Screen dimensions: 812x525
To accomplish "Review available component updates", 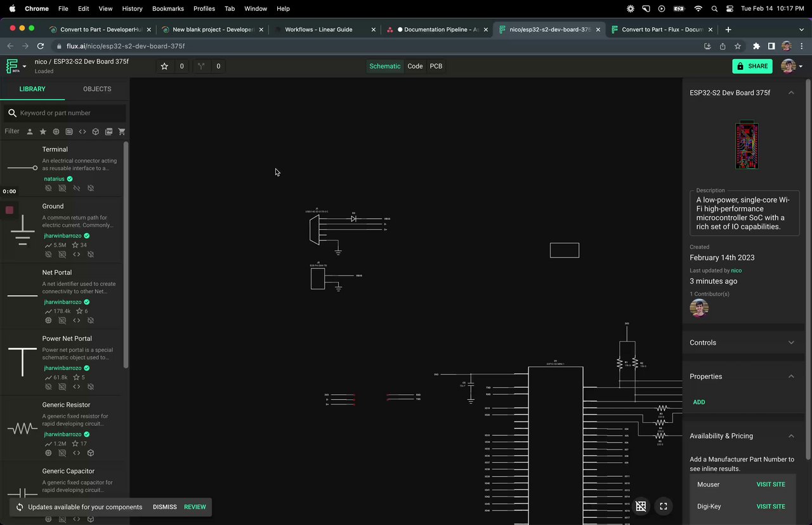I will point(195,507).
